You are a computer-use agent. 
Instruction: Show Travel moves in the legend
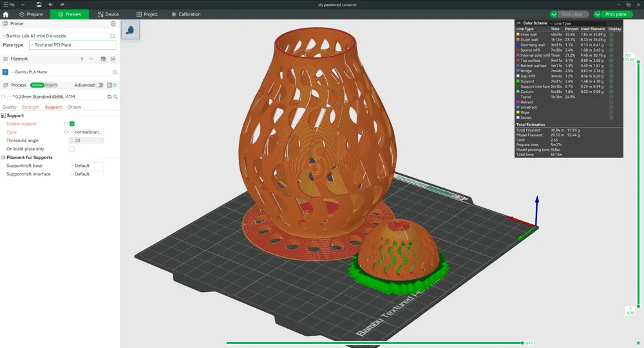(x=611, y=97)
